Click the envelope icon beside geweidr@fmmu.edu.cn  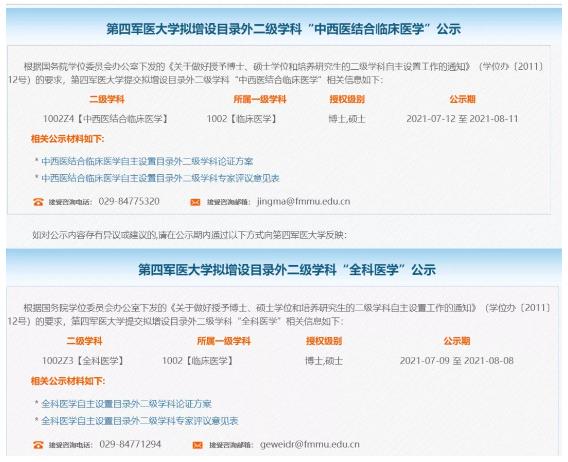point(197,445)
